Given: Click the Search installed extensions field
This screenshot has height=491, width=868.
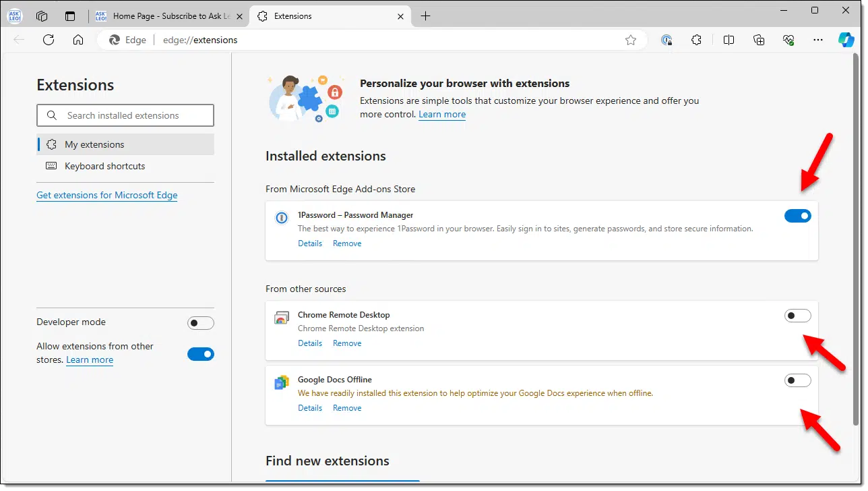Looking at the screenshot, I should [125, 115].
